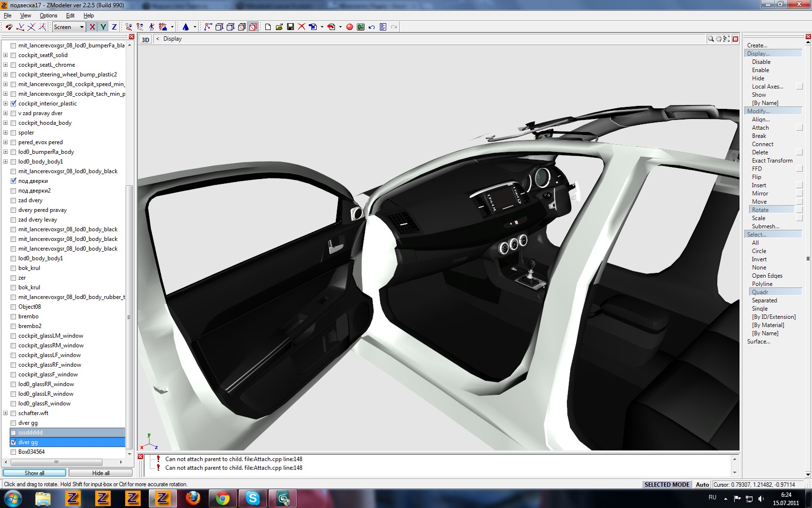Image resolution: width=812 pixels, height=508 pixels.
Task: Open the Screen axis dropdown
Action: click(82, 27)
